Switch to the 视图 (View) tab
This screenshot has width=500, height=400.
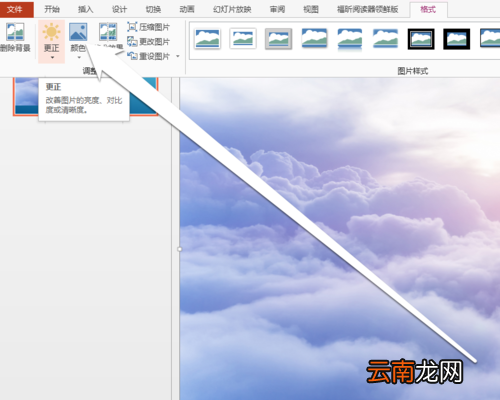[311, 9]
